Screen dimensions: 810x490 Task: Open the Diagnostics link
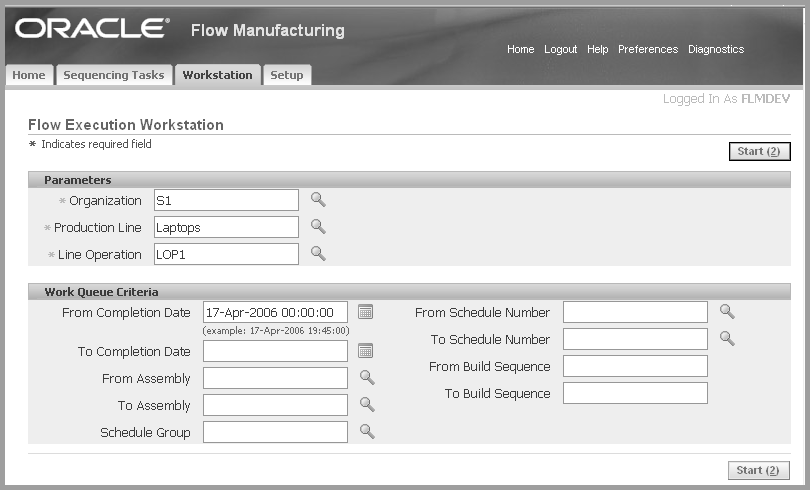tap(716, 49)
